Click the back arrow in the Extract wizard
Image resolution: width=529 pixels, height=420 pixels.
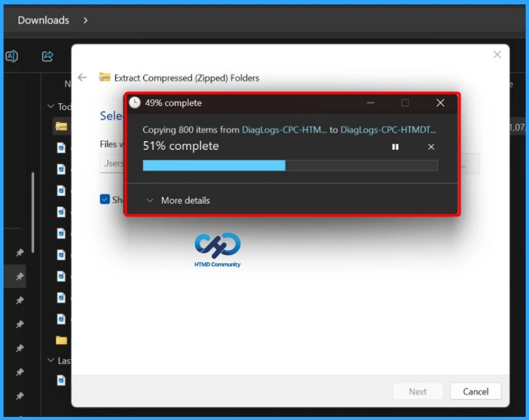coord(82,77)
